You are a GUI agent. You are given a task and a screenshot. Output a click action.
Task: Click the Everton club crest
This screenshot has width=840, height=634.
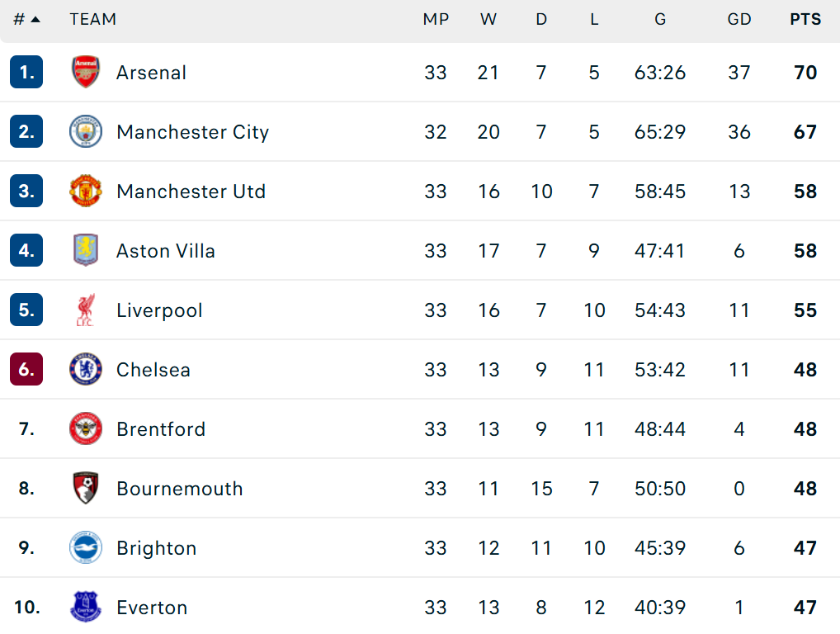86,607
